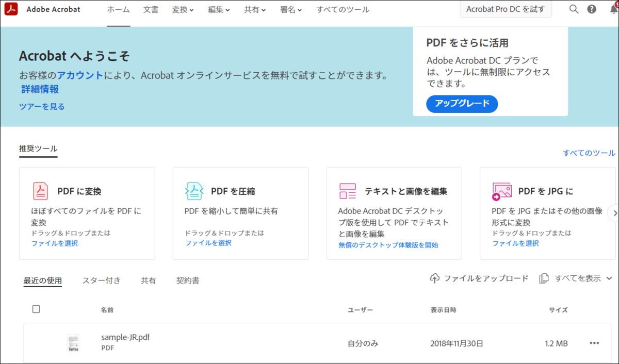Open the 文書 menu item
Image resolution: width=619 pixels, height=364 pixels.
(x=151, y=9)
